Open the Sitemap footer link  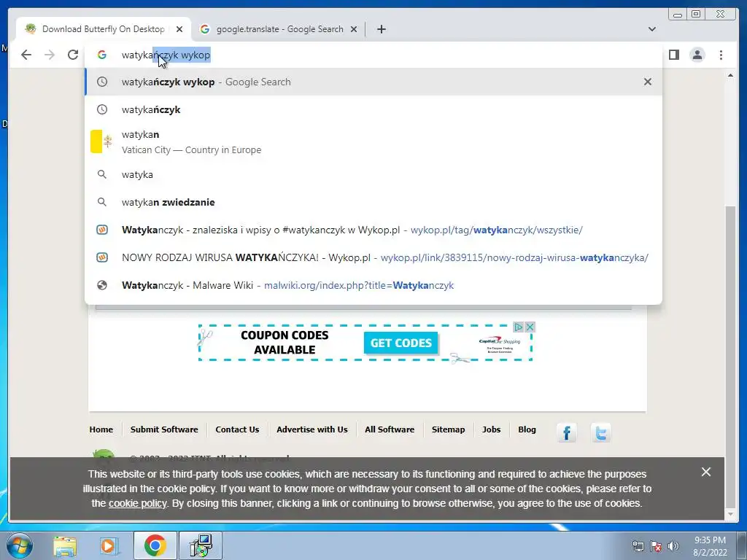[448, 429]
